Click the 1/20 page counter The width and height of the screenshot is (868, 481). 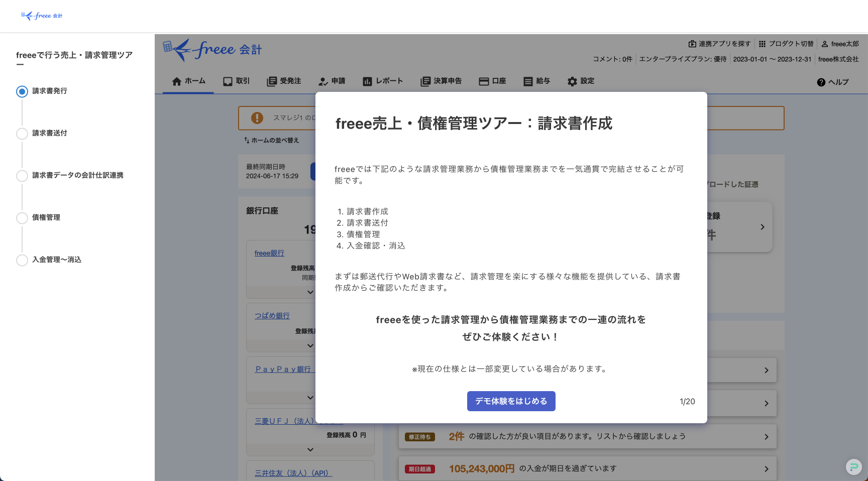(x=687, y=402)
